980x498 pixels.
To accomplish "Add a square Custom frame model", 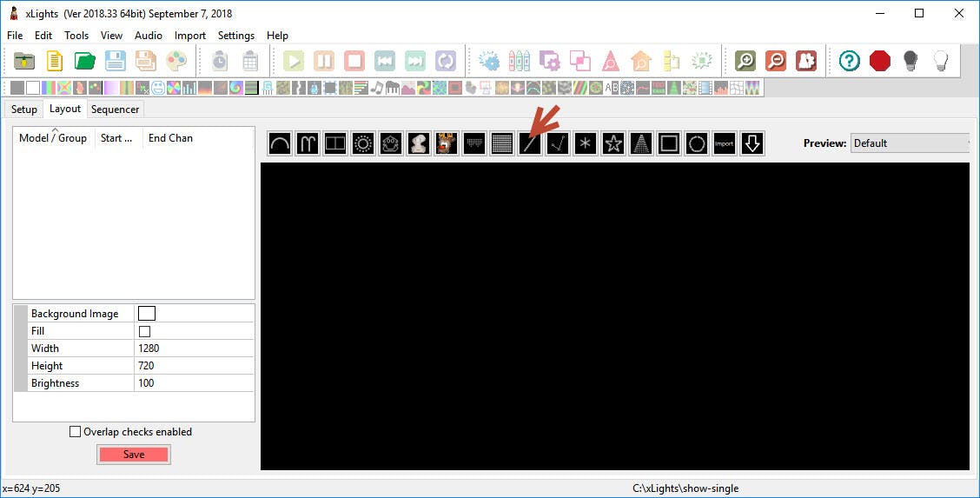I will 669,143.
